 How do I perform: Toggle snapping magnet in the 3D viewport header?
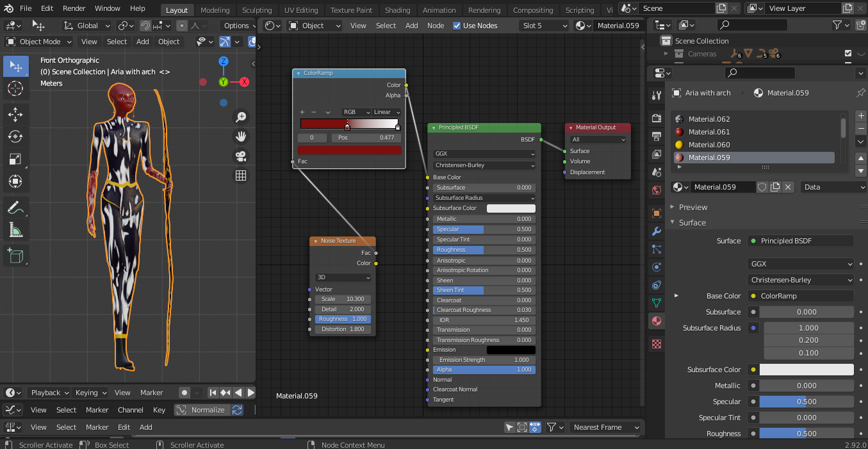pyautogui.click(x=145, y=26)
